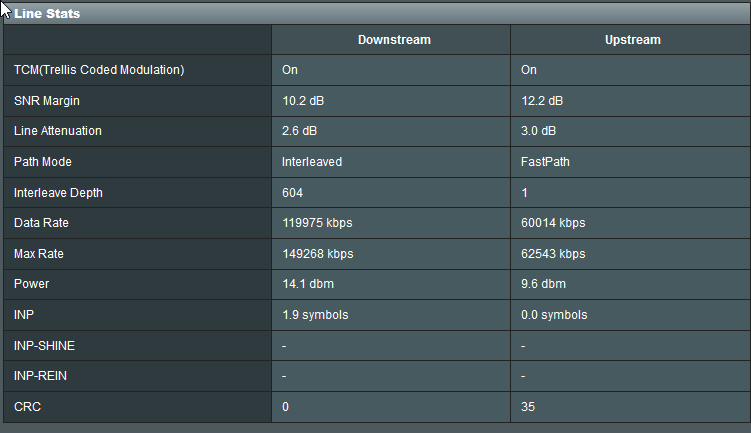Select the upstream SNR Margin value 12.2 dB
Screen dimensions: 751x433
(x=542, y=101)
